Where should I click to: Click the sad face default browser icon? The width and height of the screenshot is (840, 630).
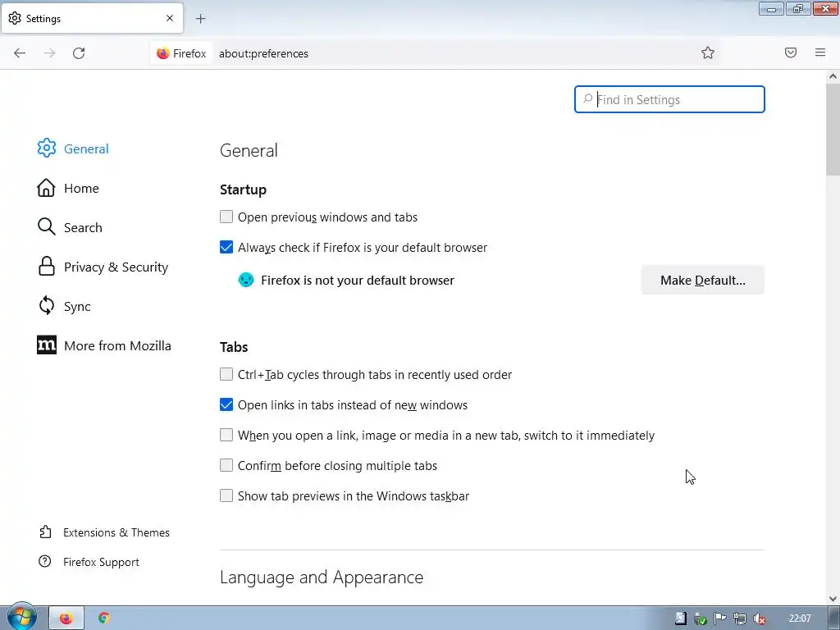click(x=246, y=280)
